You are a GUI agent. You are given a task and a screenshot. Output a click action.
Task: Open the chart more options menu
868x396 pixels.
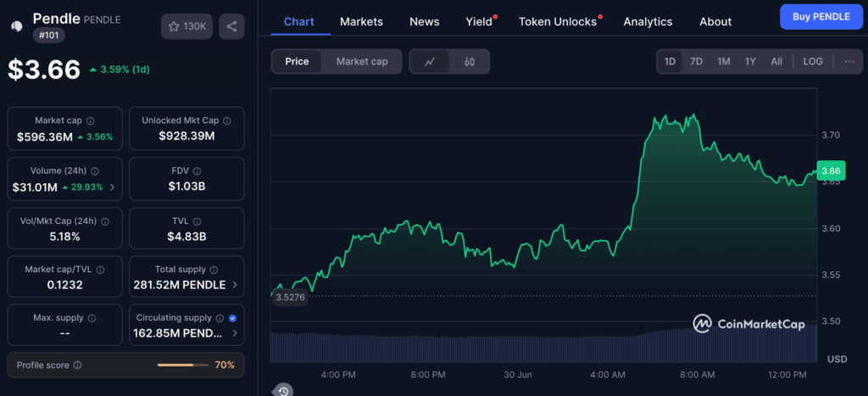(849, 61)
